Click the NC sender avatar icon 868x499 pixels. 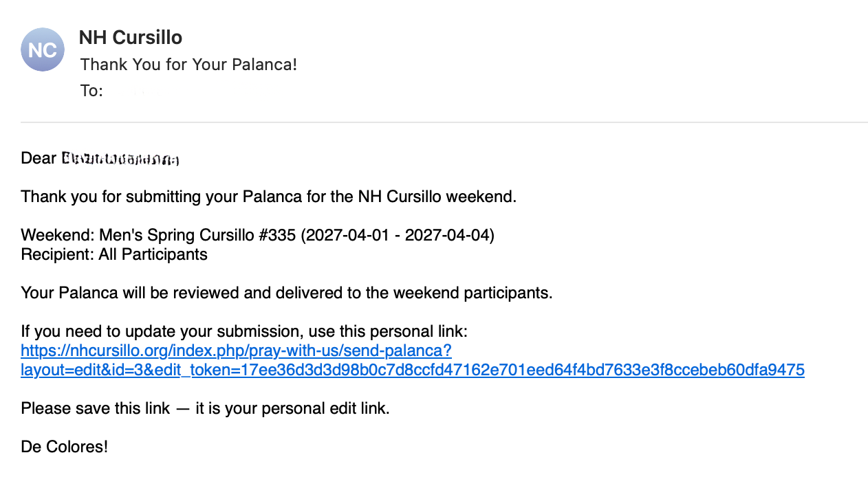tap(43, 49)
